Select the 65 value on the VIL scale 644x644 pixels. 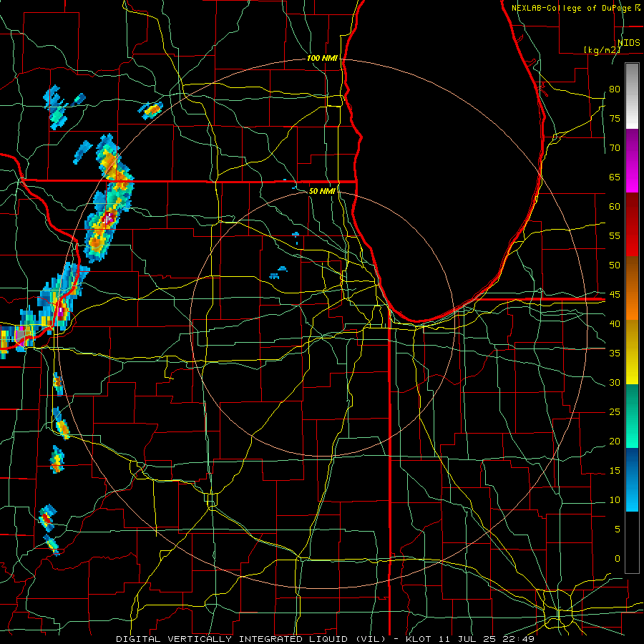tap(615, 177)
